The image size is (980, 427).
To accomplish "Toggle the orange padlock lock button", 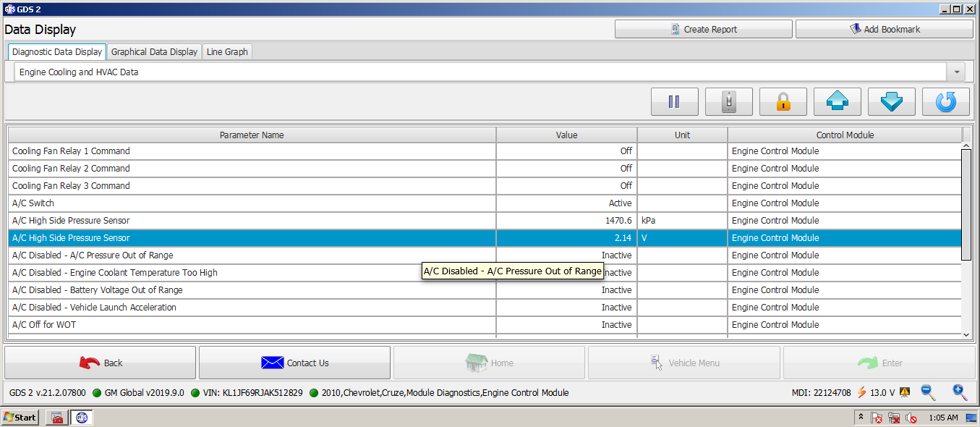I will tap(783, 102).
